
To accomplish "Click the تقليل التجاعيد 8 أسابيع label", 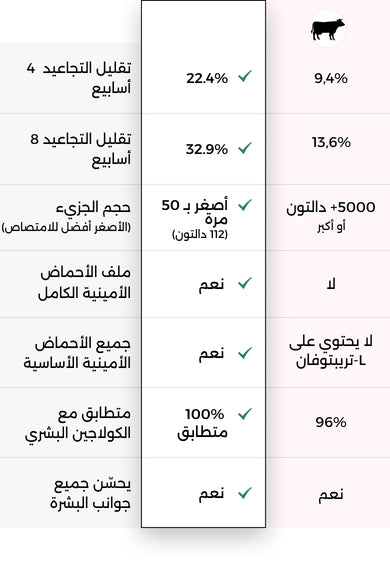I will click(x=81, y=149).
